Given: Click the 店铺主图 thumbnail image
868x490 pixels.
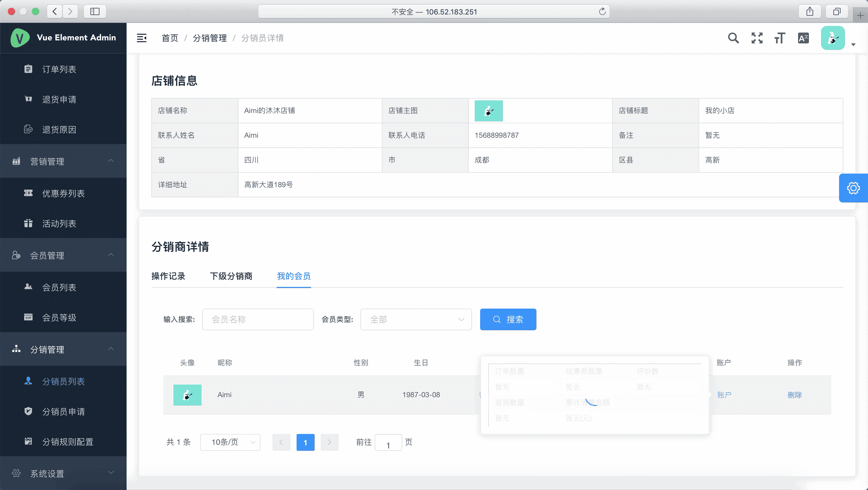Looking at the screenshot, I should pyautogui.click(x=489, y=111).
